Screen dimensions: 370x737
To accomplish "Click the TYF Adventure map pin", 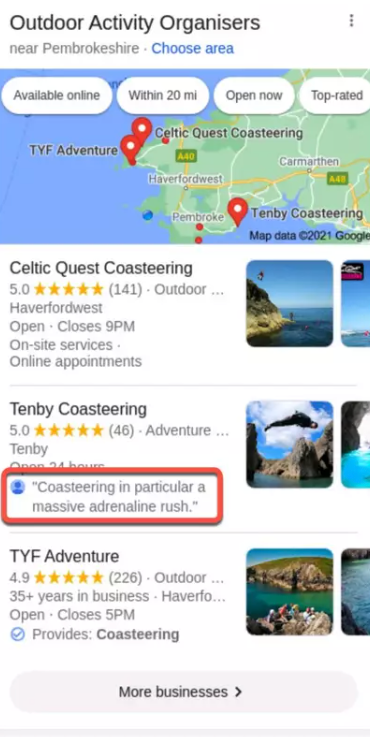I will (130, 149).
